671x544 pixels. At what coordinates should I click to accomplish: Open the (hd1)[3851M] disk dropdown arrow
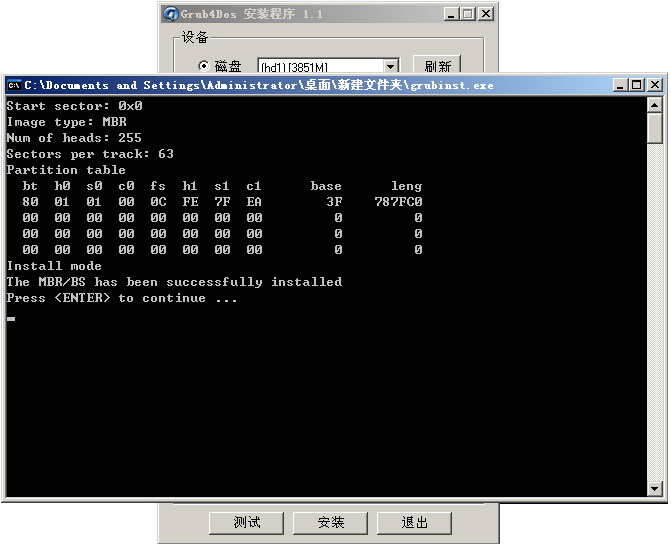390,67
